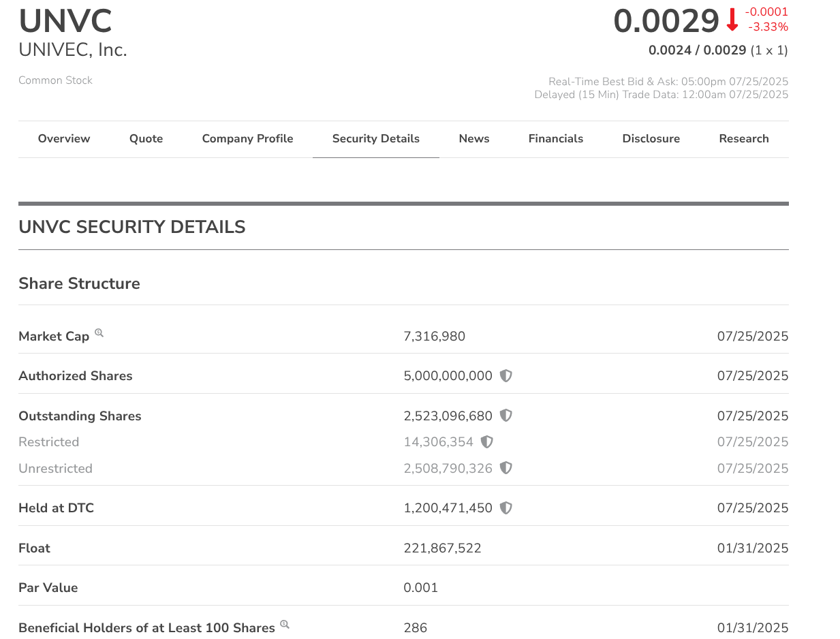
Task: Click the Outstanding Shares row label
Action: pyautogui.click(x=80, y=416)
